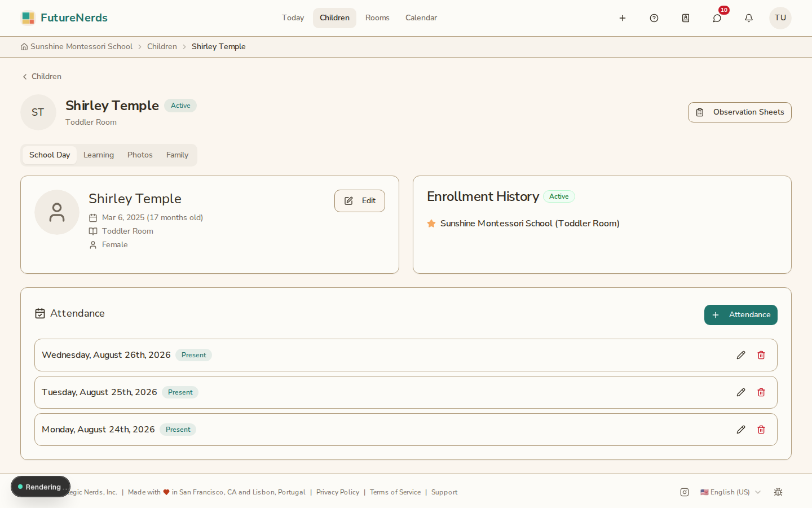Image resolution: width=812 pixels, height=508 pixels.
Task: Open the Support link
Action: click(444, 492)
